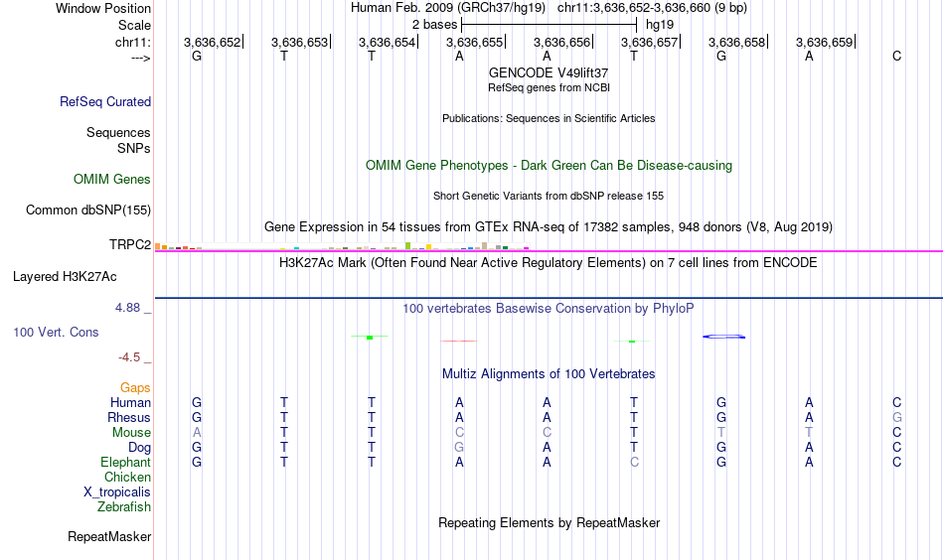
Task: Select the Elephant species row label
Action: tap(126, 462)
